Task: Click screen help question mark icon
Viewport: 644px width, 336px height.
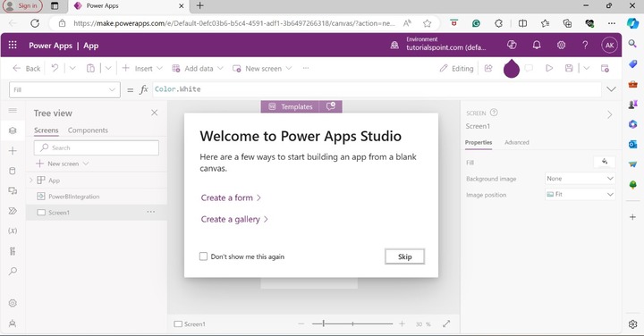Action: click(494, 112)
